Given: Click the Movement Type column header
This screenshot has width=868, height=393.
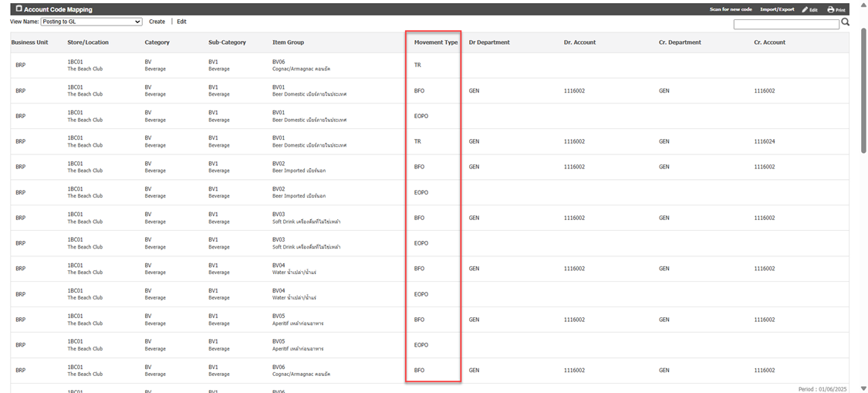Looking at the screenshot, I should 435,42.
